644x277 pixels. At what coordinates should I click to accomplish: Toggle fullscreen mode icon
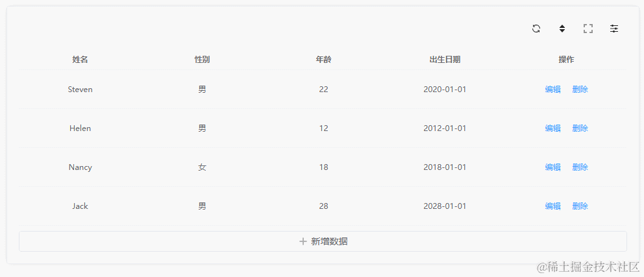(x=588, y=29)
